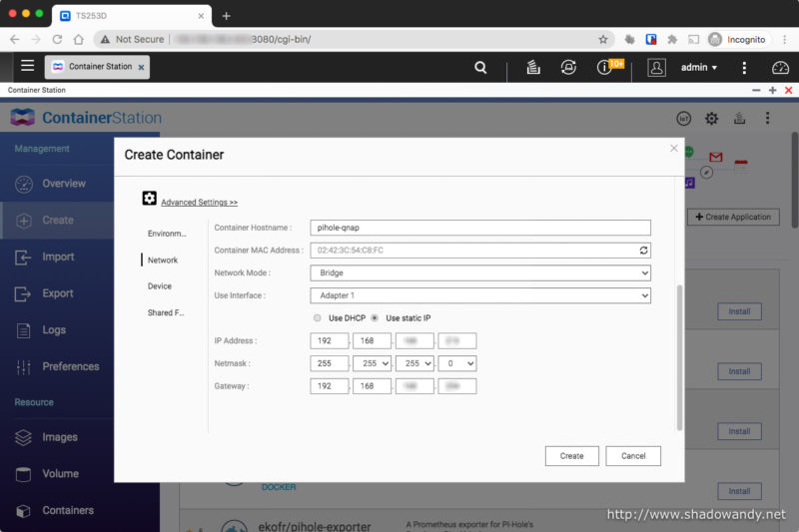The width and height of the screenshot is (799, 532).
Task: Regenerate the container MAC address
Action: [644, 250]
